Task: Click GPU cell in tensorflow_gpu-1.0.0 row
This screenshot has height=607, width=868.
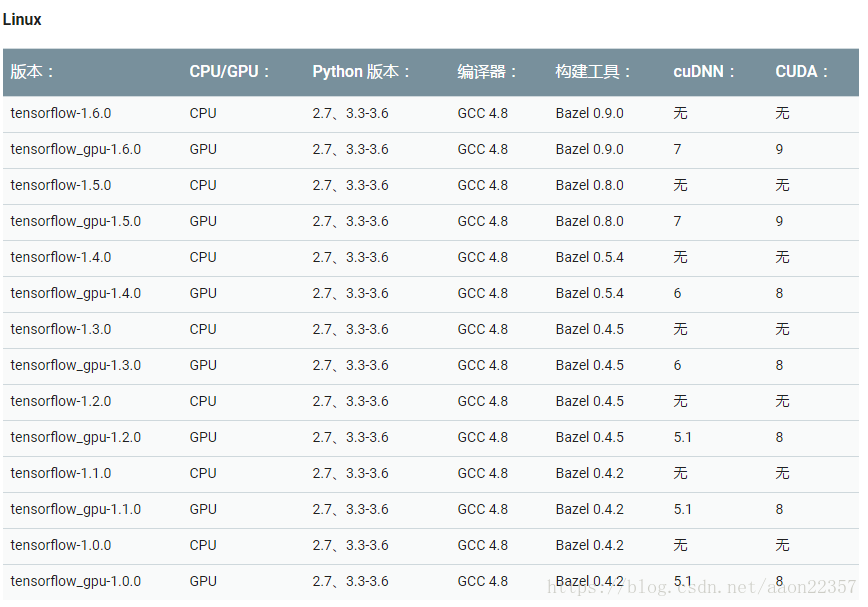Action: pyautogui.click(x=203, y=581)
